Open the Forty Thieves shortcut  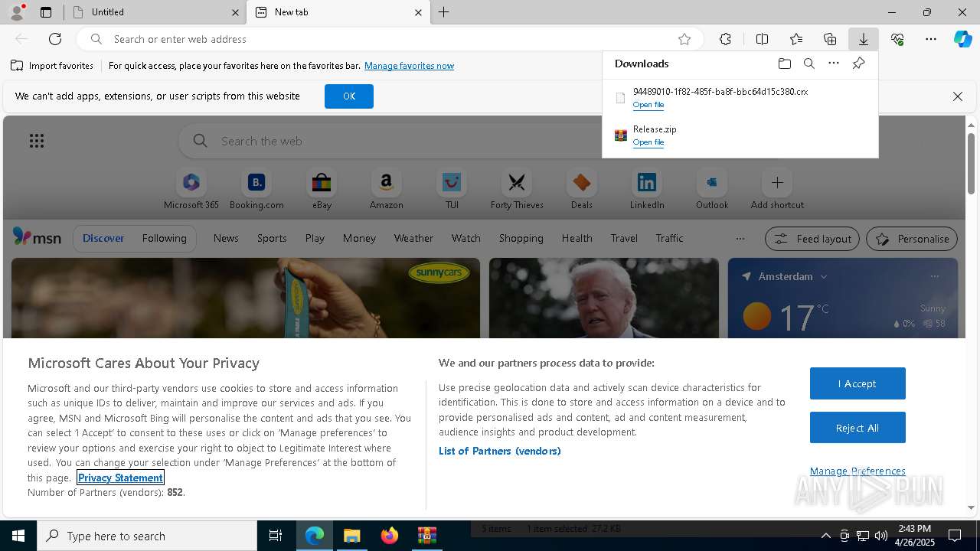517,190
